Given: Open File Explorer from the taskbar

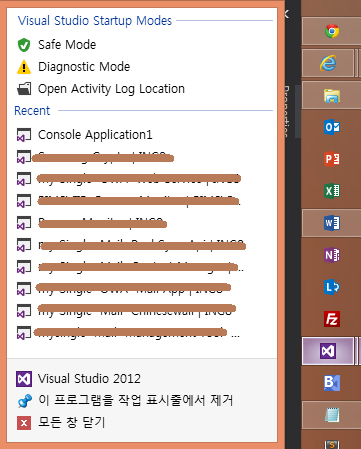Looking at the screenshot, I should [332, 95].
